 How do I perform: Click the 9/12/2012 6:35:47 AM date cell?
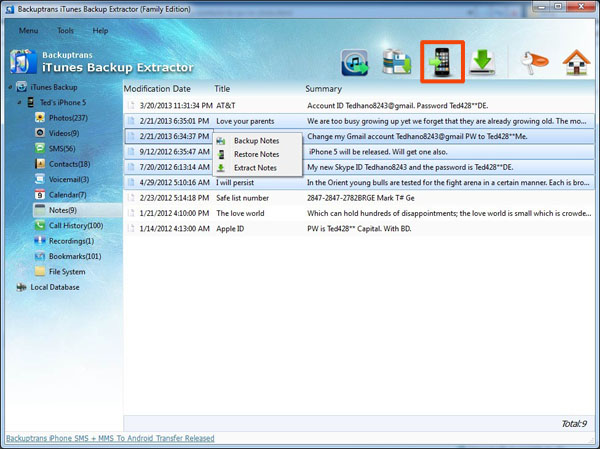(x=174, y=152)
